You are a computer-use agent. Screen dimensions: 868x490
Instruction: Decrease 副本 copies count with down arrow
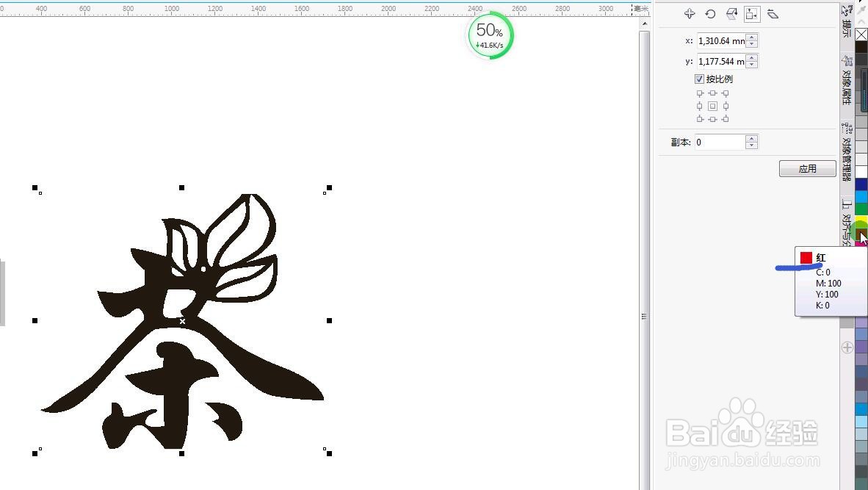(x=751, y=145)
